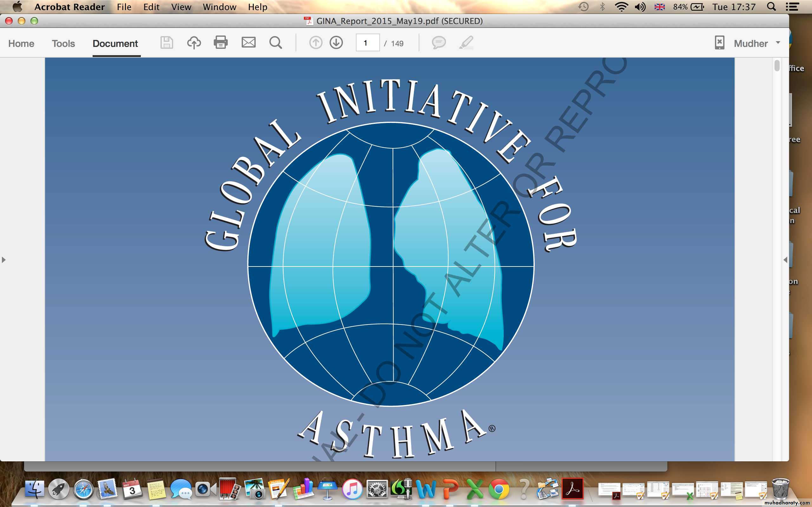The image size is (812, 507).
Task: Expand the right tools pane arrow
Action: point(785,260)
